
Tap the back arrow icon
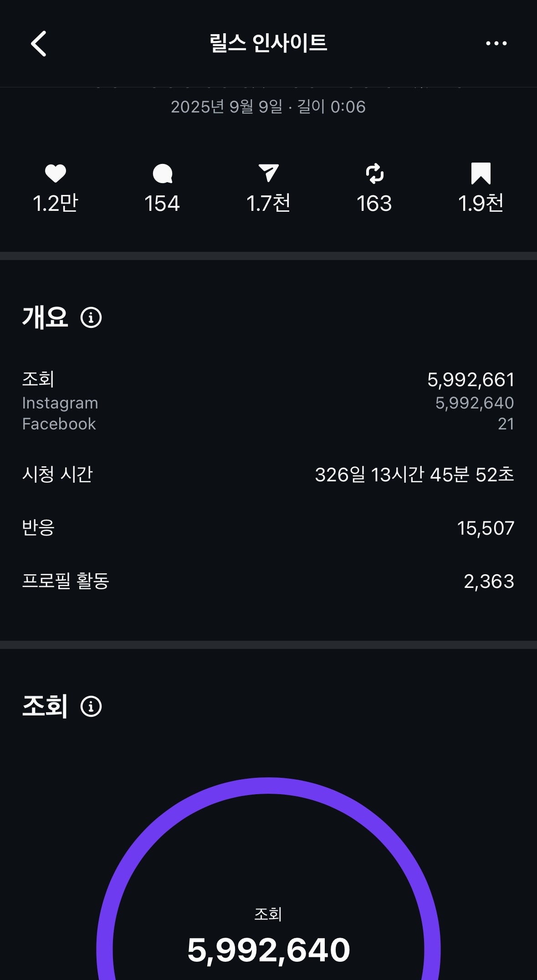(x=39, y=44)
